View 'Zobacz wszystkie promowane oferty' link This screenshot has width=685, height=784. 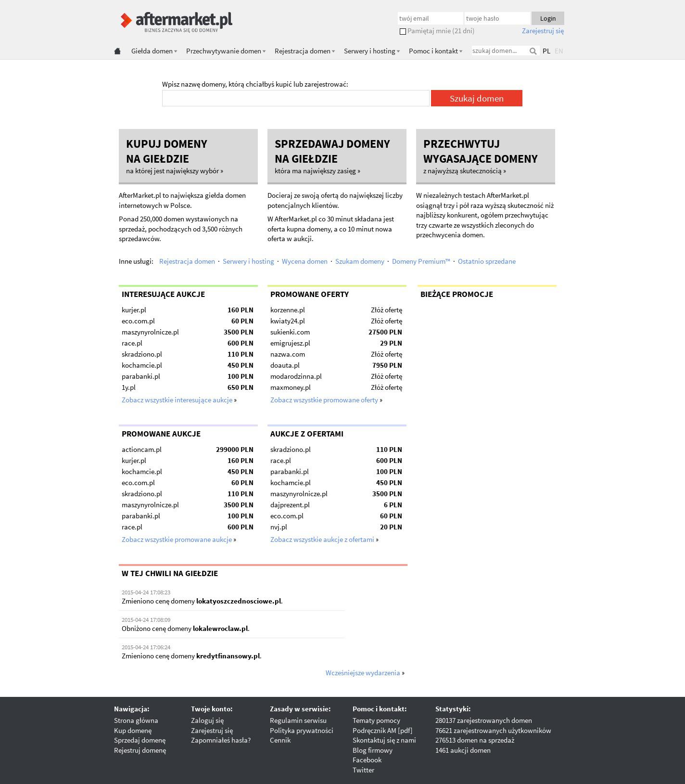tap(324, 400)
